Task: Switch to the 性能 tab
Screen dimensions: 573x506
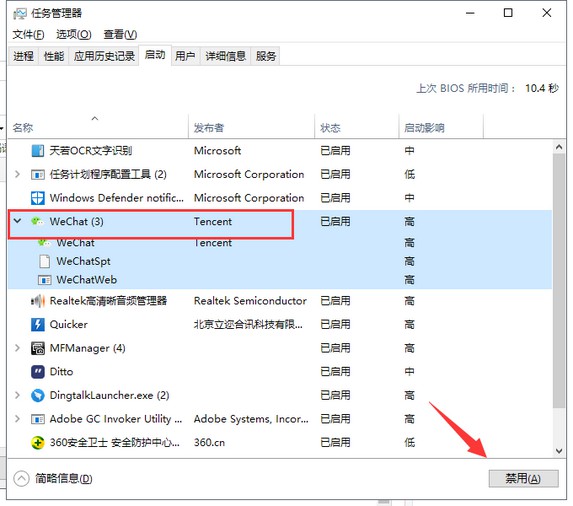Action: tap(54, 56)
